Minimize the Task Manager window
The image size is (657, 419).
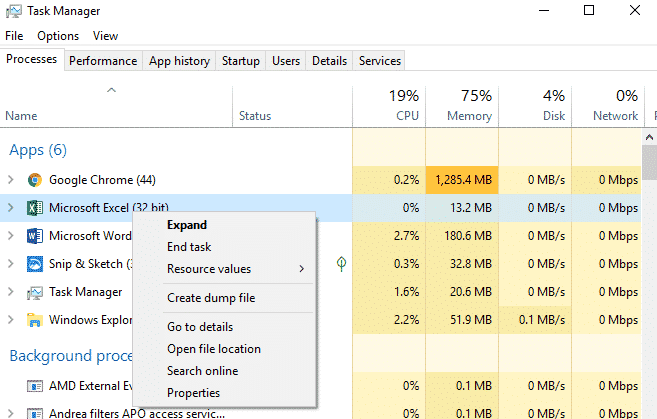(x=544, y=10)
